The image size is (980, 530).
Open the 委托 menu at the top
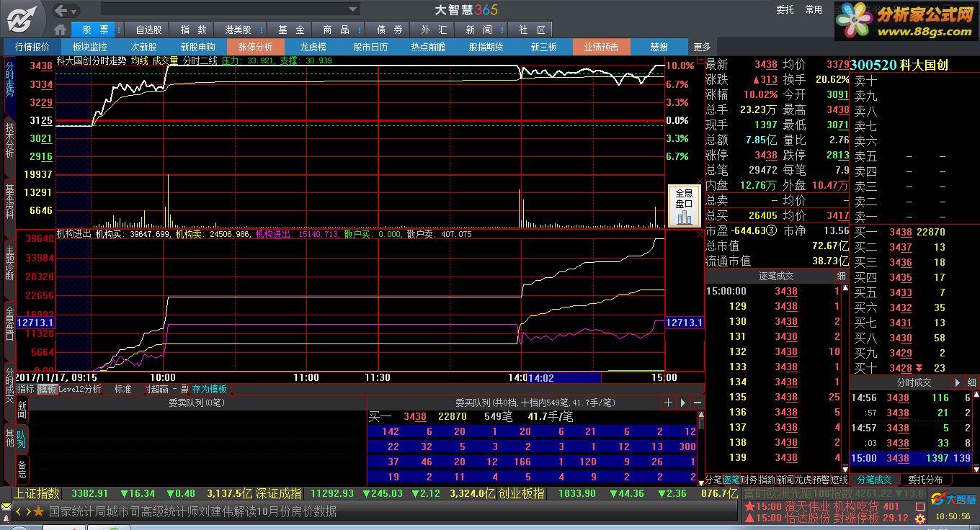(785, 9)
